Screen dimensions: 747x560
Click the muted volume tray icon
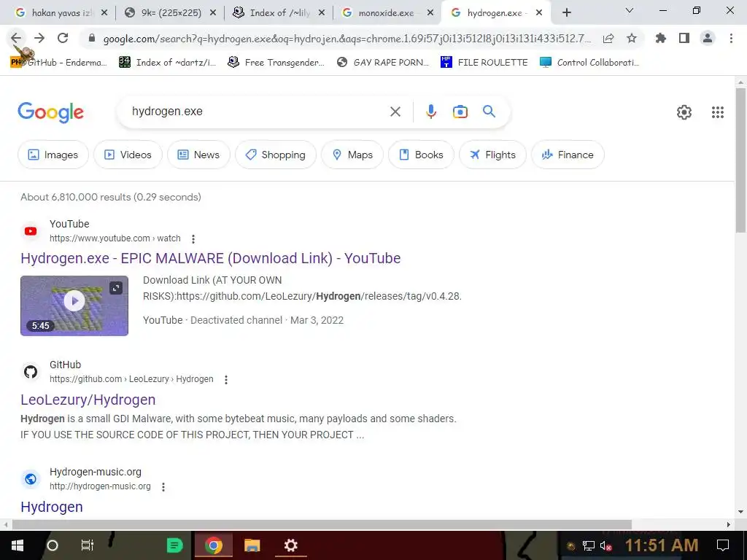click(605, 545)
